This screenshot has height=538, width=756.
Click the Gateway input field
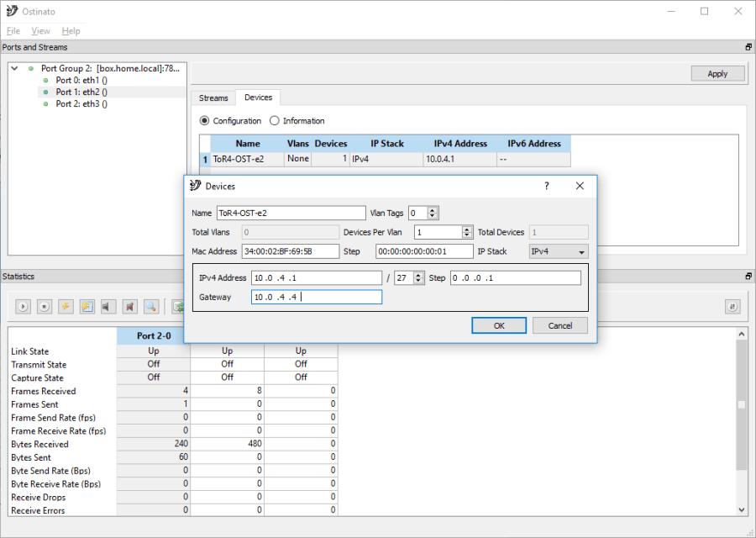coord(317,298)
